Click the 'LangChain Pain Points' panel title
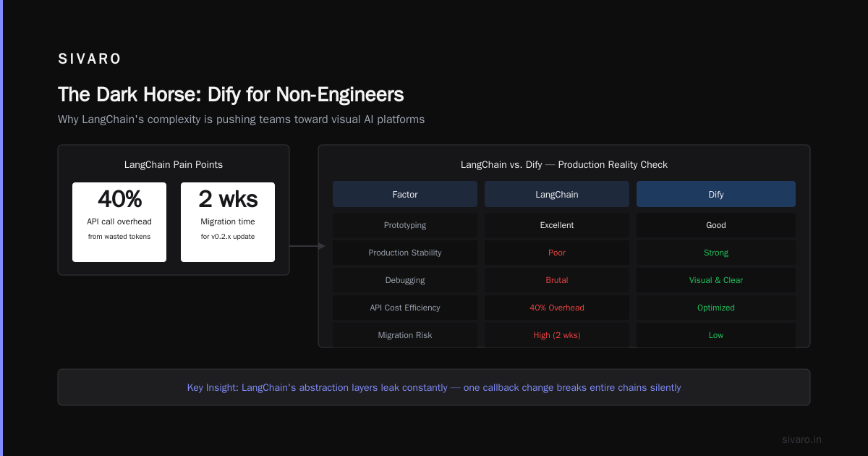This screenshot has width=868, height=456. 174,164
